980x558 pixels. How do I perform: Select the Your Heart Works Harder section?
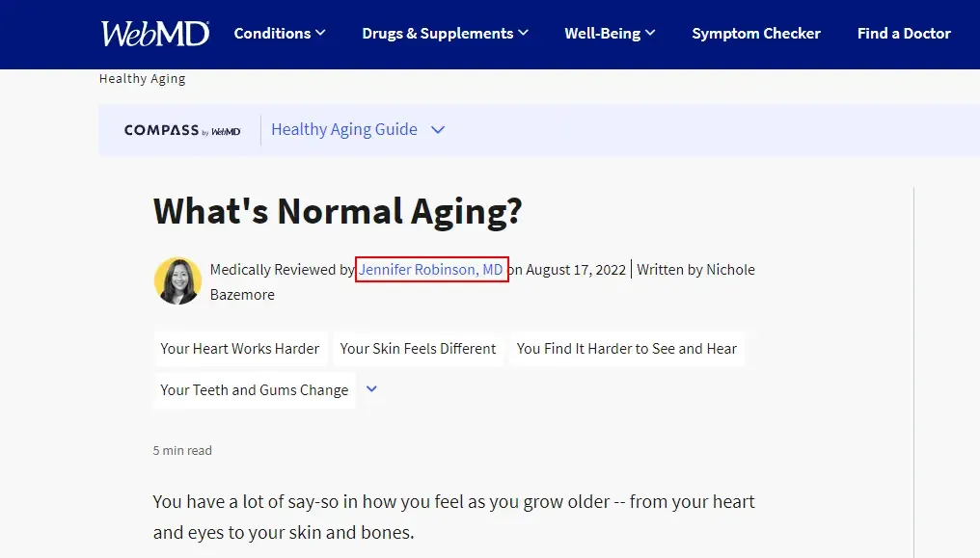pyautogui.click(x=240, y=348)
